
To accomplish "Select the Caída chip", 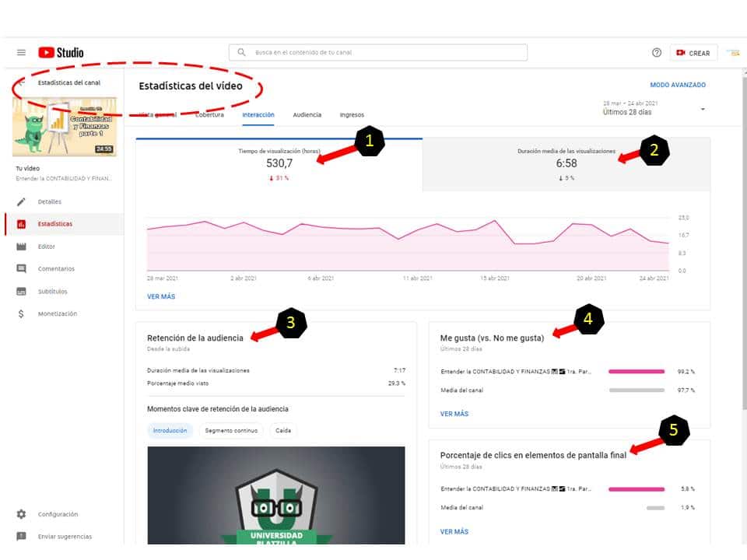I will [283, 430].
